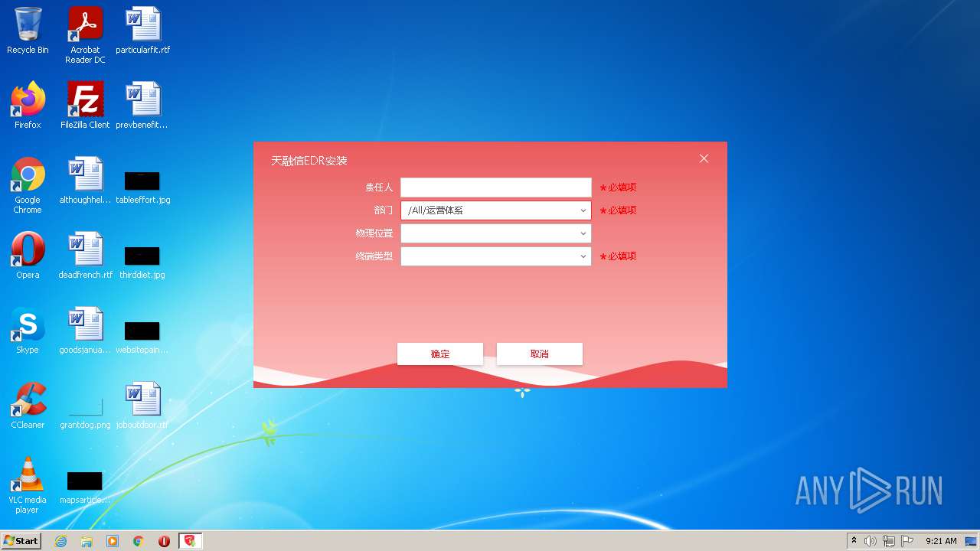Screen dimensions: 980x551
Task: Click the 确定 confirm button
Action: (440, 354)
